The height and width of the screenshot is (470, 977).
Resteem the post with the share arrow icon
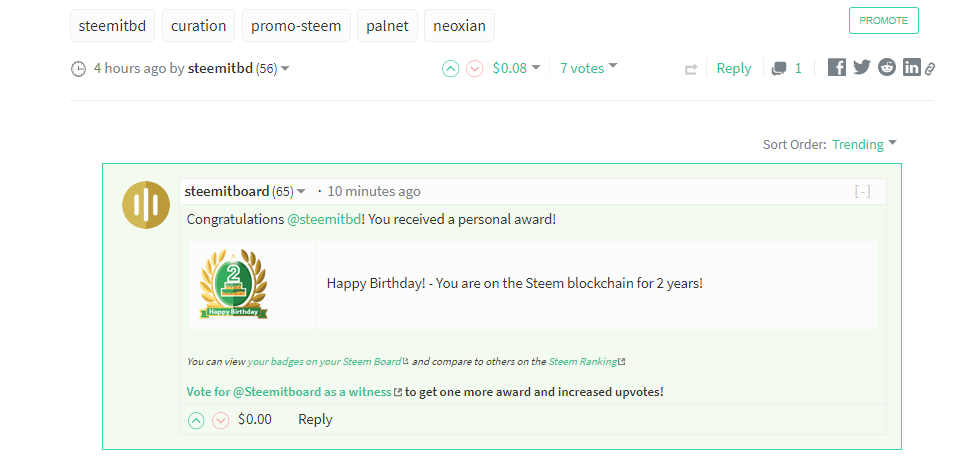tap(690, 69)
